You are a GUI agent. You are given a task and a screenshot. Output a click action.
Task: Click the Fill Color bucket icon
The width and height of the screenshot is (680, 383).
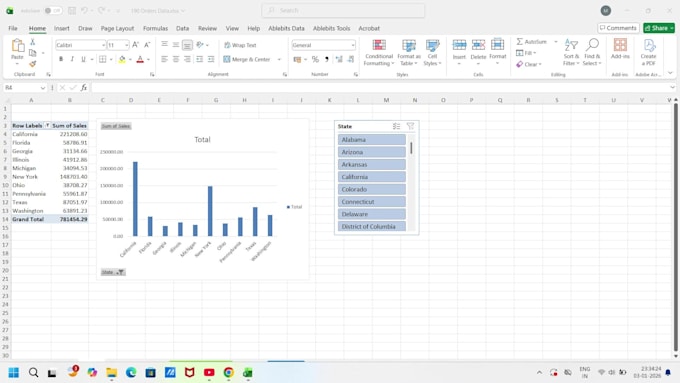(122, 59)
